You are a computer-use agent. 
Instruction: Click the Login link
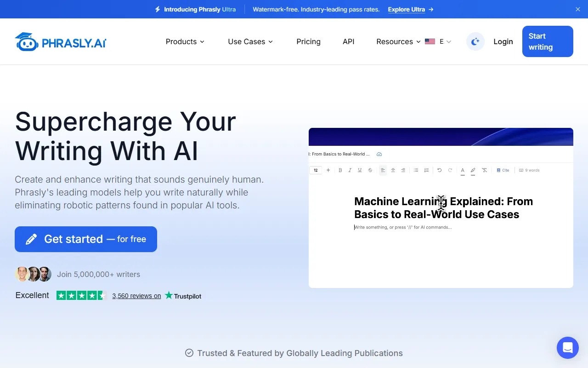click(503, 41)
